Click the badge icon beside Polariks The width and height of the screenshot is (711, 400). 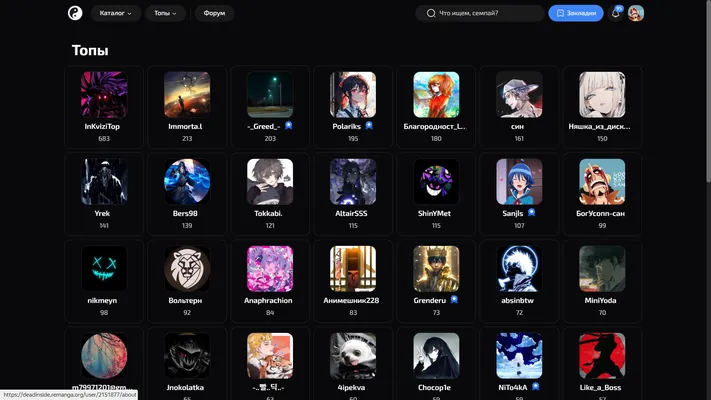pos(369,126)
